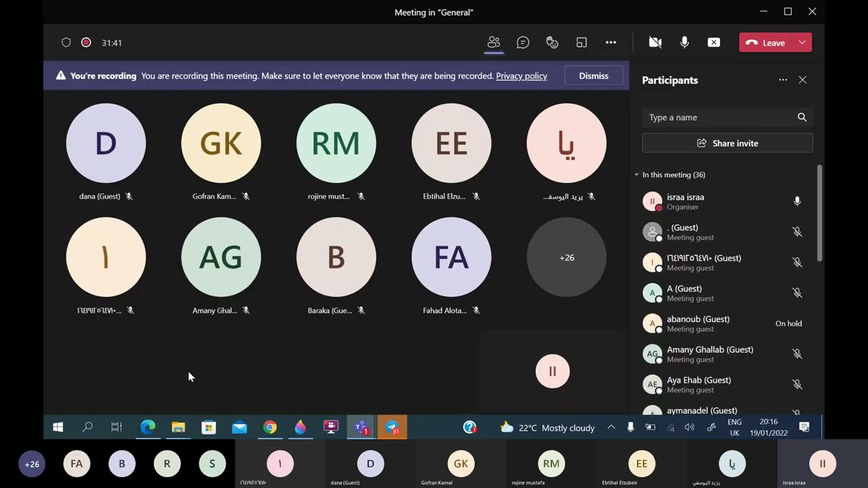
Task: Show hidden tray icons chevron
Action: click(x=611, y=427)
